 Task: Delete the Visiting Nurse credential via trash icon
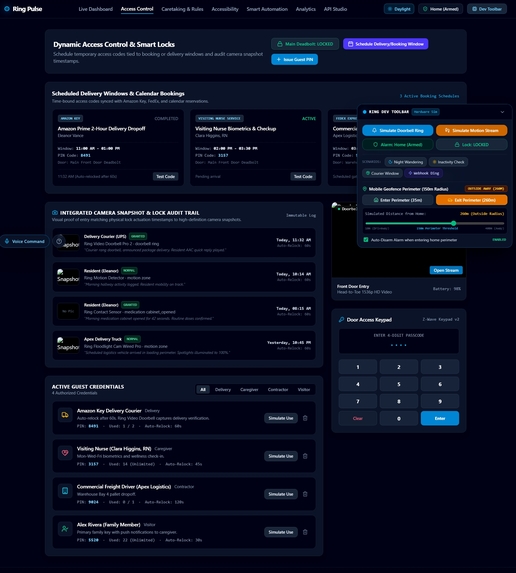[x=305, y=456]
